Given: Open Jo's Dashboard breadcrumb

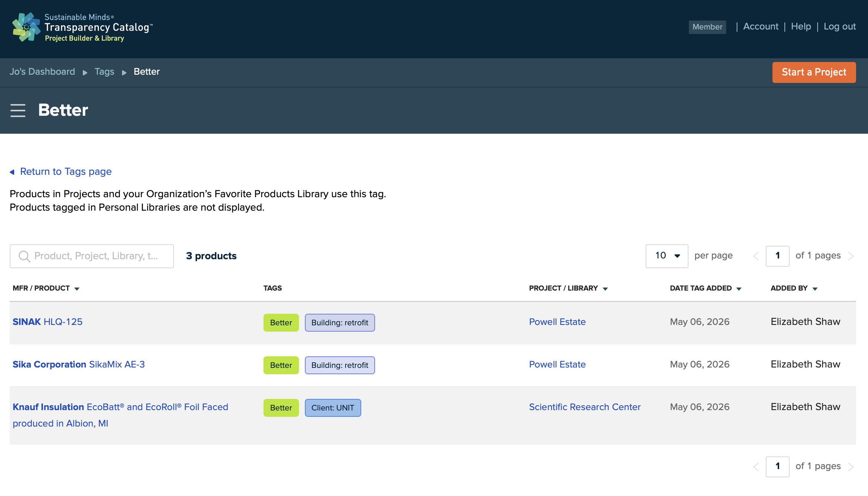Looking at the screenshot, I should coord(42,72).
